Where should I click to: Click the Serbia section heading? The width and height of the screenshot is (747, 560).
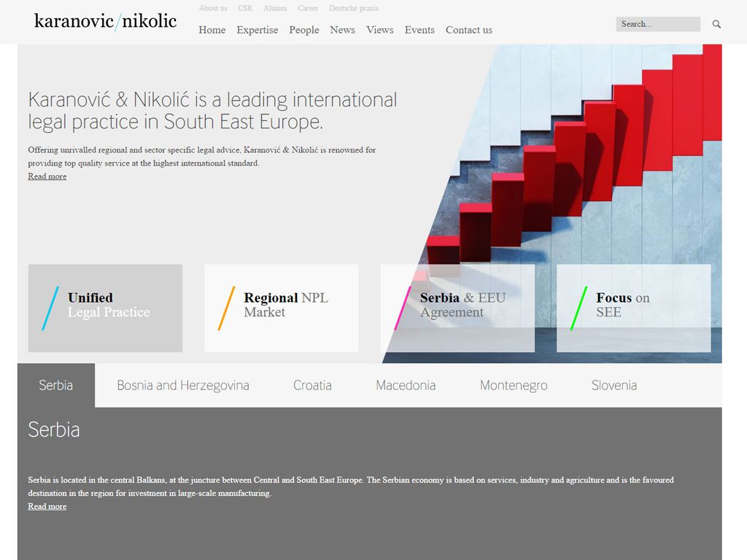(54, 429)
